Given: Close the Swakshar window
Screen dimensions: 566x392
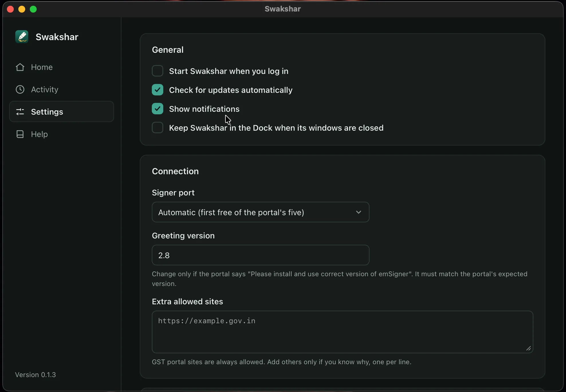Looking at the screenshot, I should point(10,9).
